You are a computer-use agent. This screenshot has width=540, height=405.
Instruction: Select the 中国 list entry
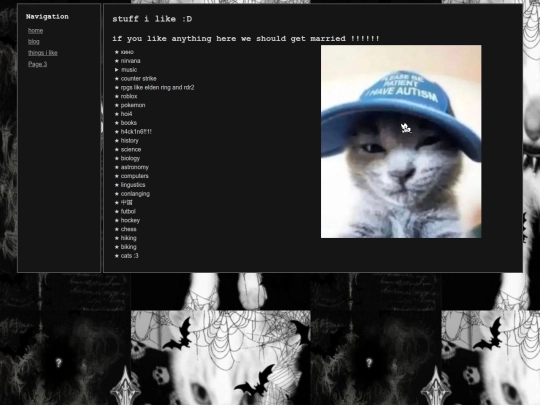[x=126, y=202]
